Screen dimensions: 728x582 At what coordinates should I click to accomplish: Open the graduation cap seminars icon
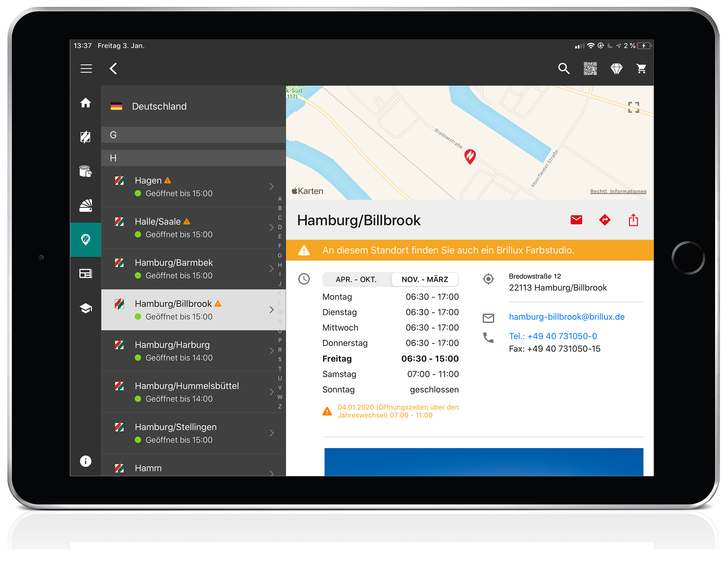[x=86, y=308]
